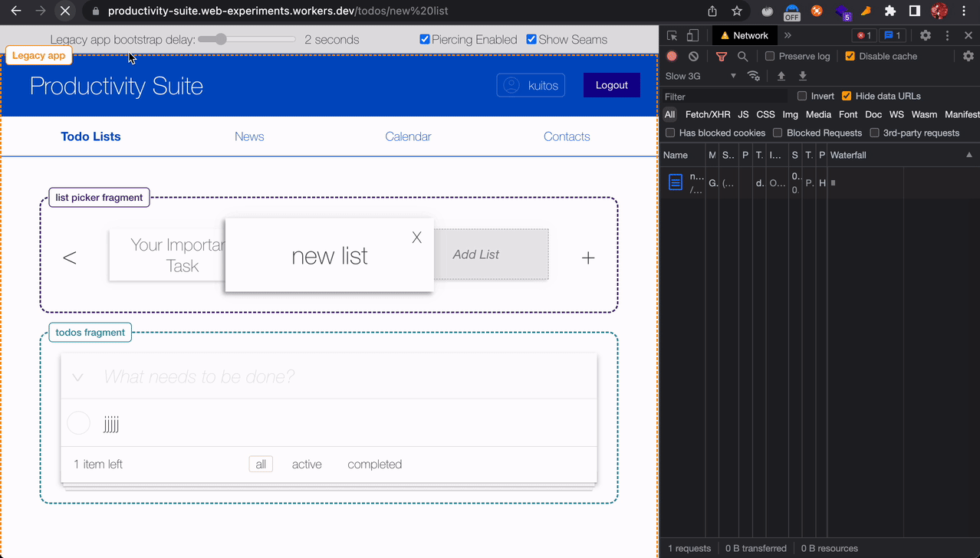Select the Network DevTools tab
Viewport: 980px width, 558px height.
pyautogui.click(x=745, y=35)
